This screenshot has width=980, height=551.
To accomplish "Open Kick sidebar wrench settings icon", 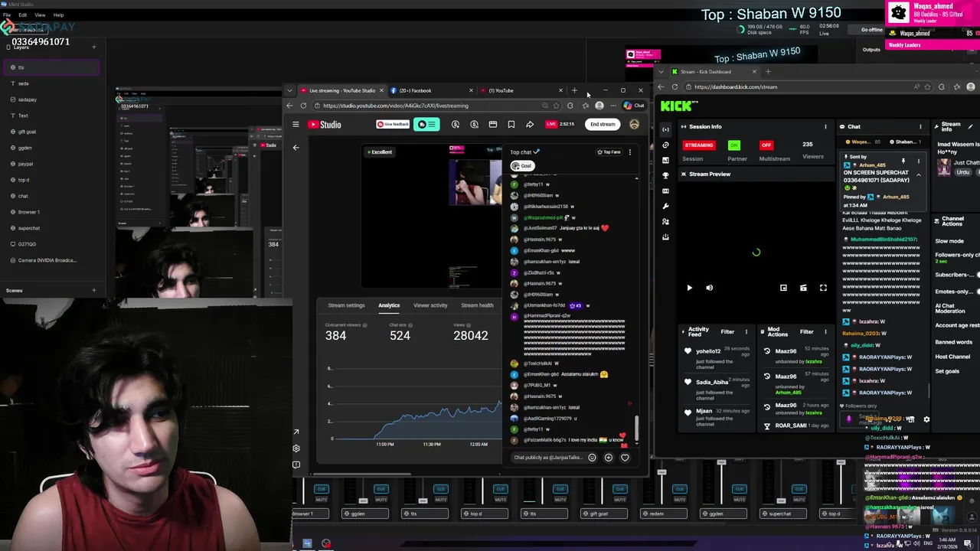I will 665,206.
